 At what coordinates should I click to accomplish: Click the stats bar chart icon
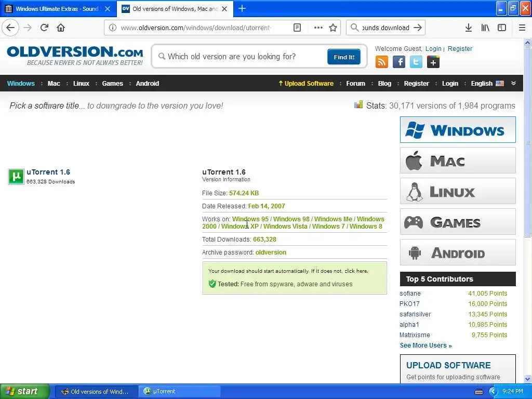[x=358, y=105]
